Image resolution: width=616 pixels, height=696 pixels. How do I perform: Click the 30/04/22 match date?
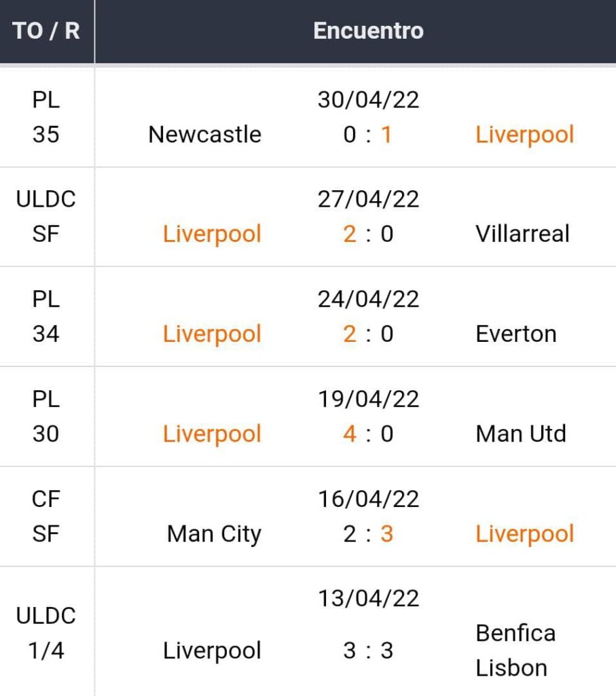[368, 100]
